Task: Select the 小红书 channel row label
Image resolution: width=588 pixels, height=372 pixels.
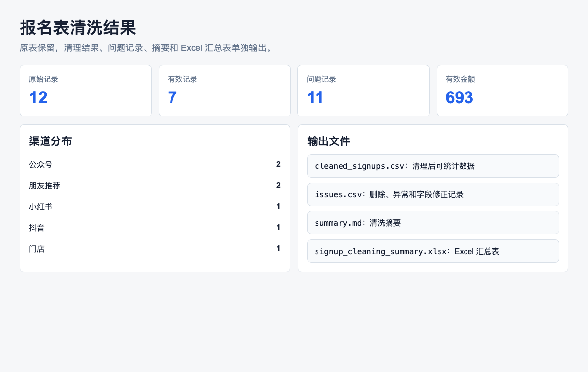Action: [x=41, y=207]
